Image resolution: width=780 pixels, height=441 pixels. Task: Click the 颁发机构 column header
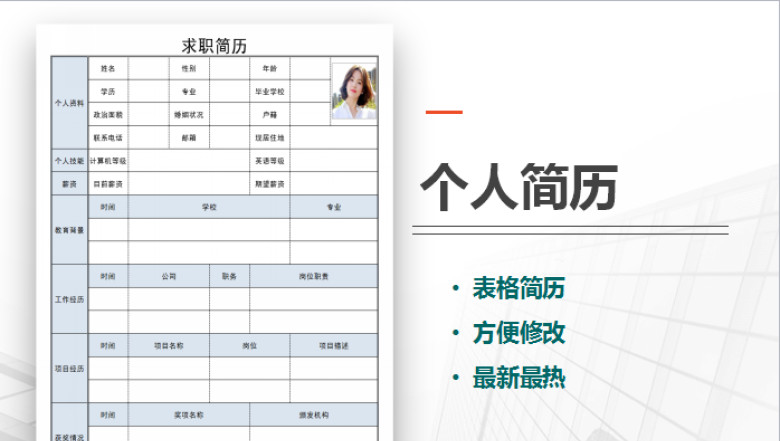pyautogui.click(x=314, y=414)
